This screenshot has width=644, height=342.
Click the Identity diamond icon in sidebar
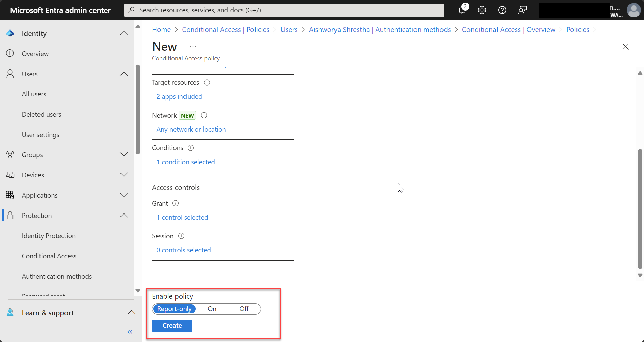click(10, 33)
